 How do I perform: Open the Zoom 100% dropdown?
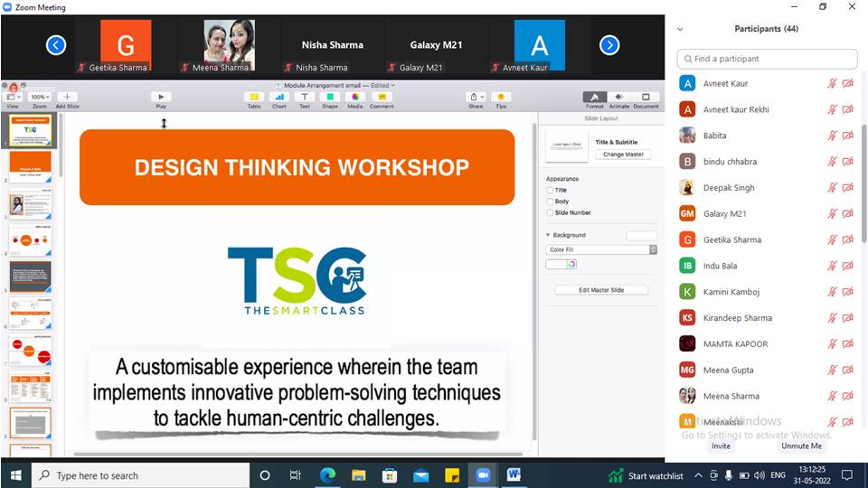click(x=39, y=97)
